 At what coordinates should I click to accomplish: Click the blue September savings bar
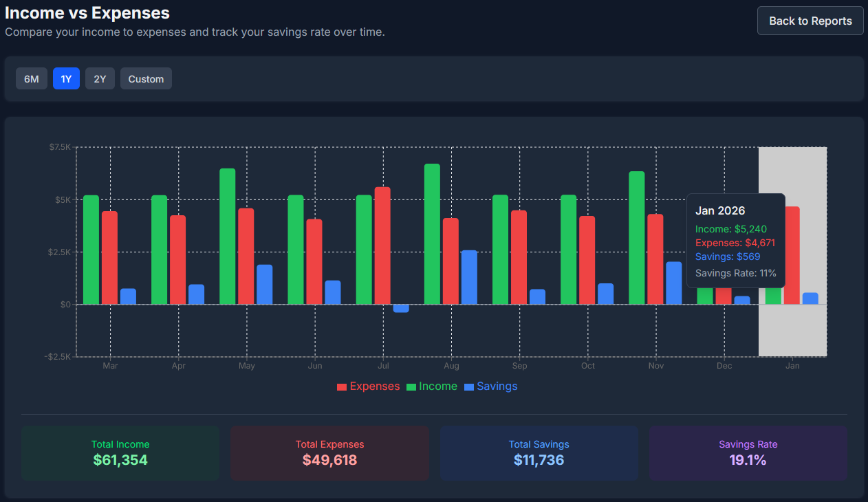coord(537,297)
